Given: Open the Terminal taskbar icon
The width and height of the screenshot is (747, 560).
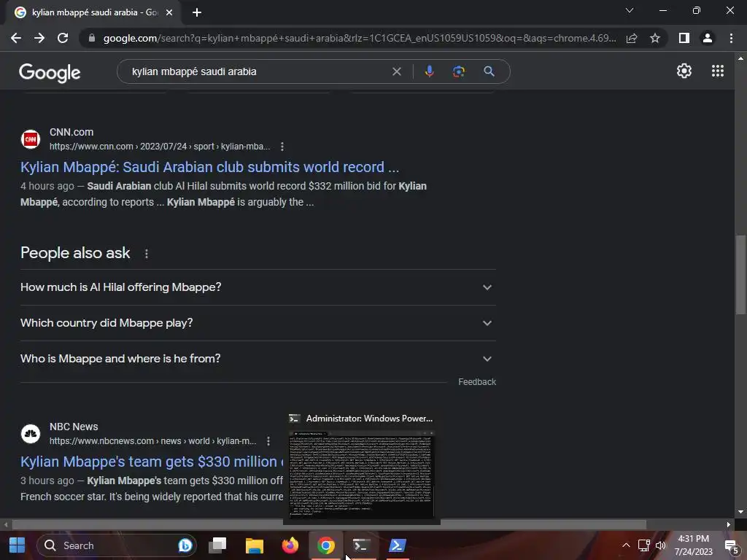Looking at the screenshot, I should (x=362, y=545).
